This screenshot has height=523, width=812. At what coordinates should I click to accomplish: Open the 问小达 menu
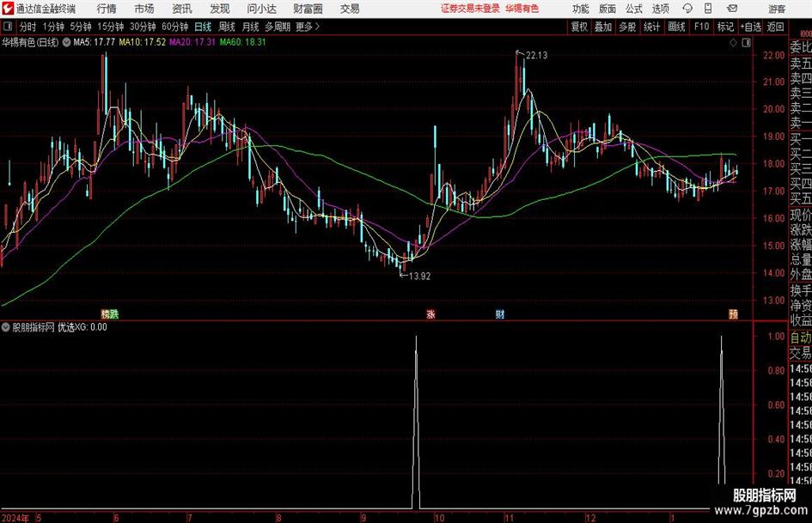[261, 9]
